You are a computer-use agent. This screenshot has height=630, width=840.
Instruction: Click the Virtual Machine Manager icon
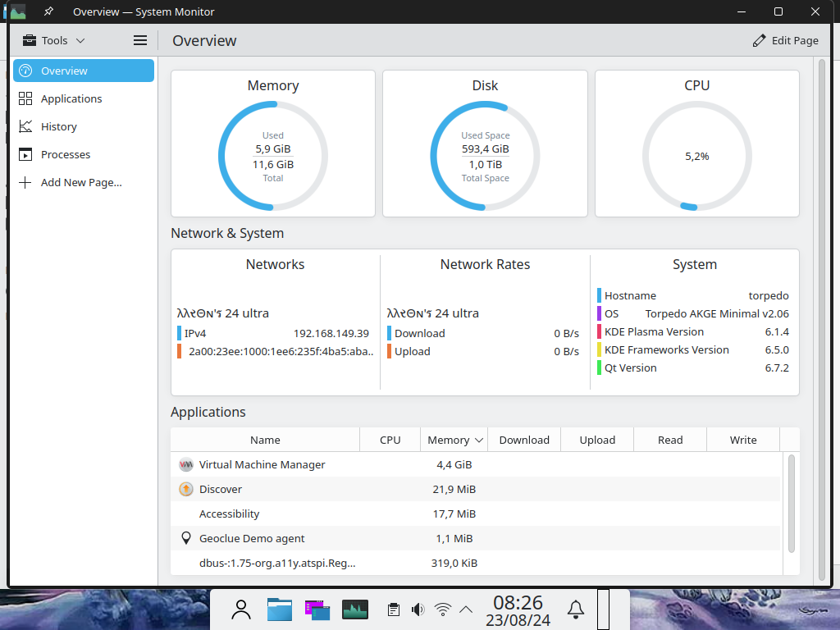pos(186,464)
